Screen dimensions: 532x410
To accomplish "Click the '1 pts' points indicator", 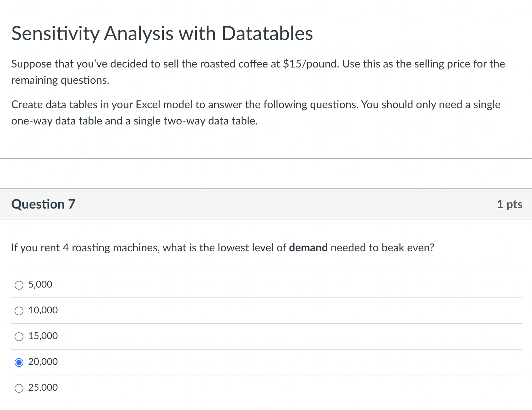I will 510,204.
